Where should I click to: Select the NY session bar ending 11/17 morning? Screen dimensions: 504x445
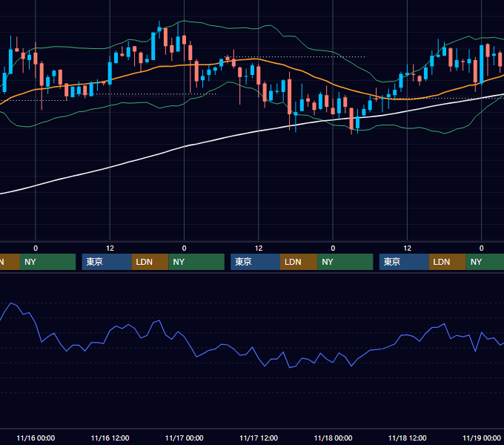(196, 262)
